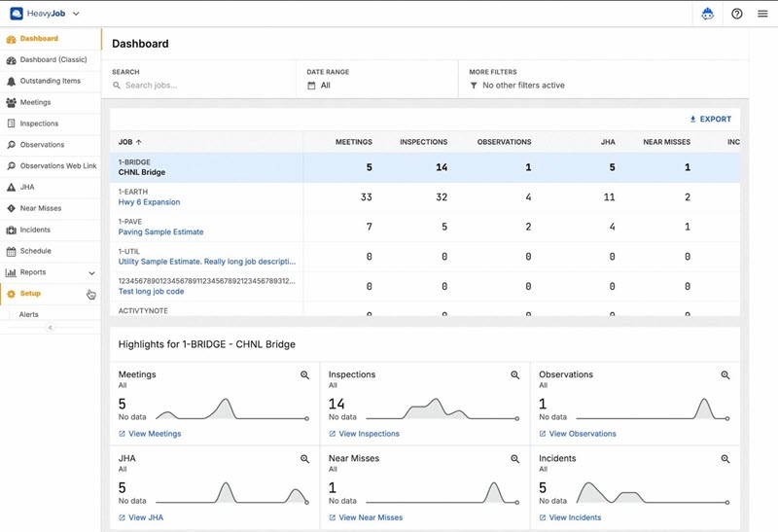
Task: Click the Search jobs input field
Action: 194,86
